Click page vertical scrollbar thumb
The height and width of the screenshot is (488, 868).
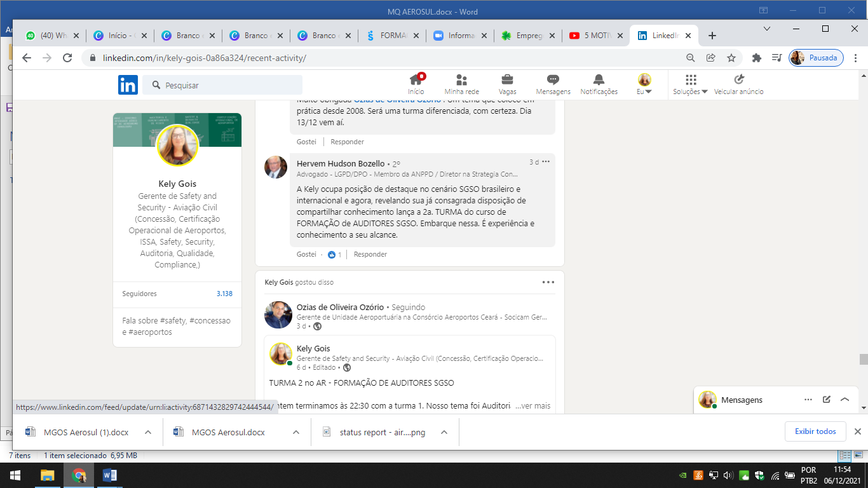(x=863, y=359)
